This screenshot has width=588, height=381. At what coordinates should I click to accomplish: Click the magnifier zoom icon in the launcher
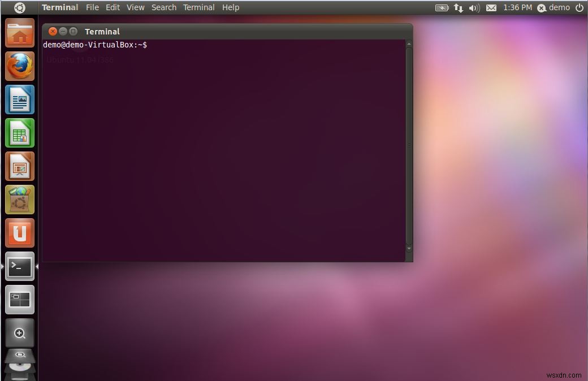pos(20,333)
